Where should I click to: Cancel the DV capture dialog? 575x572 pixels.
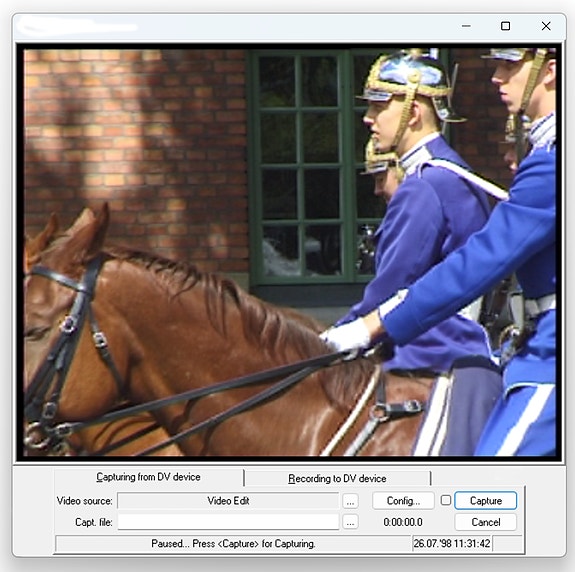[x=486, y=522]
